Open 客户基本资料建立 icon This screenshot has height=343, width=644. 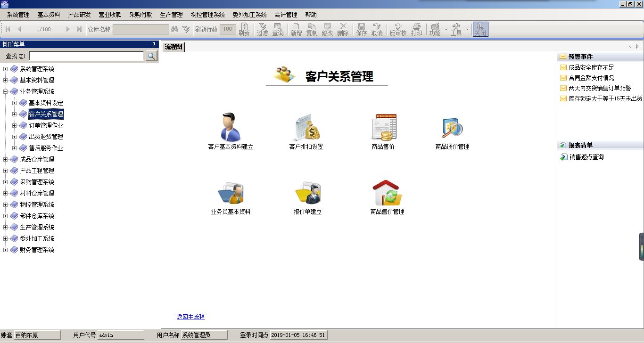[231, 127]
